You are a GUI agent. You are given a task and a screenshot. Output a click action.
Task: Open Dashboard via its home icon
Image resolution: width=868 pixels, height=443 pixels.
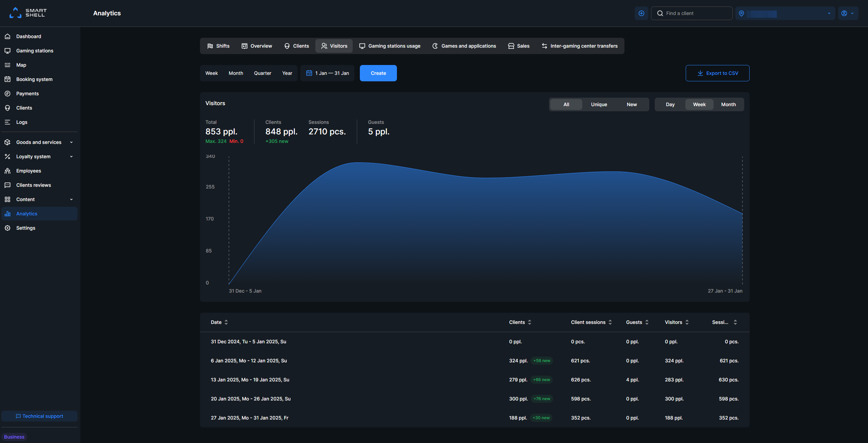[7, 36]
